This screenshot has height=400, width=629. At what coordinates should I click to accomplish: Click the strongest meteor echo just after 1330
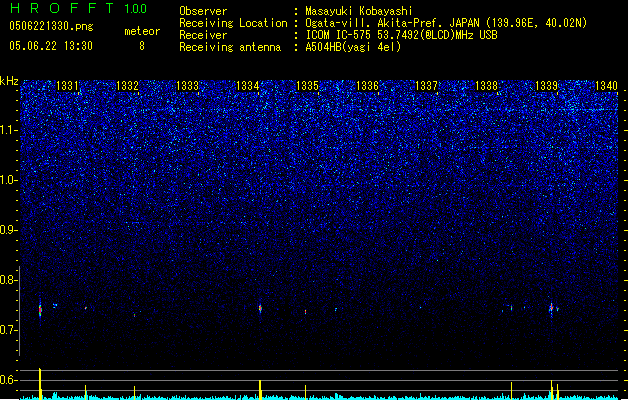[x=40, y=309]
